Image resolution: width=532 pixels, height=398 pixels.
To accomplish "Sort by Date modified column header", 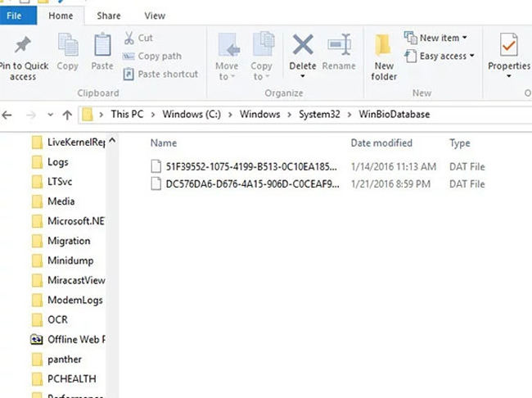I will 381,143.
